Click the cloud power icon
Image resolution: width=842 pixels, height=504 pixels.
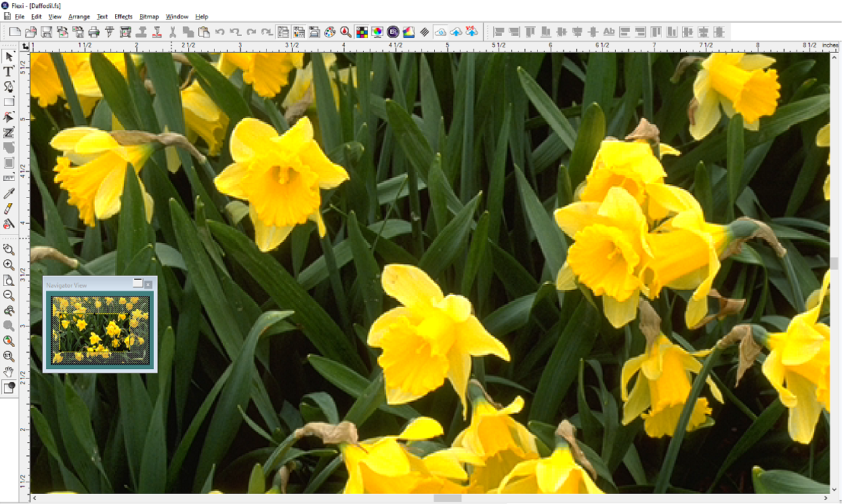[440, 32]
